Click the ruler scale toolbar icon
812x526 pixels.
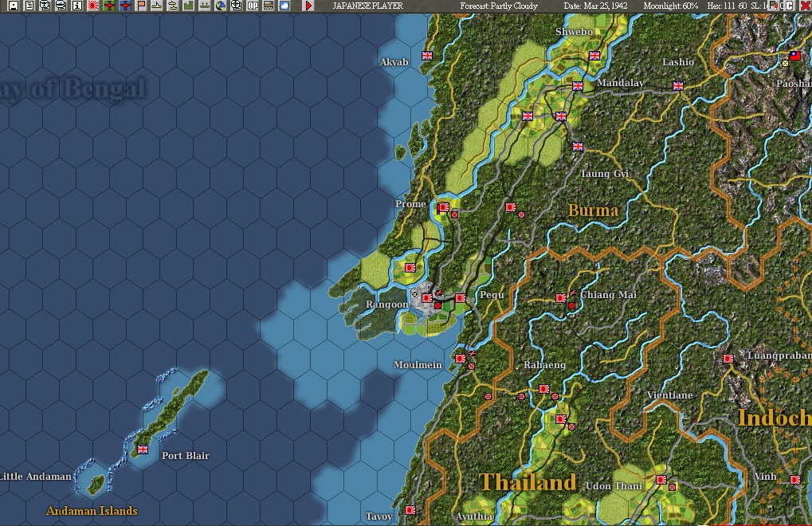(x=269, y=6)
